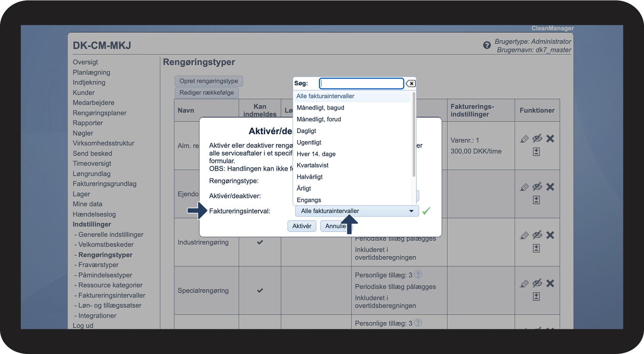Select 'Kvartalsvist' in the interval list
The width and height of the screenshot is (644, 354).
pos(352,165)
